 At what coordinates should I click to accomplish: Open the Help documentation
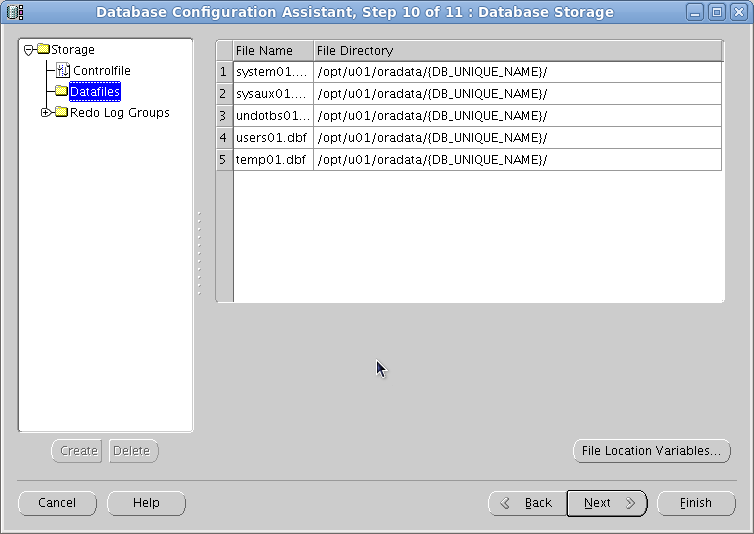pyautogui.click(x=146, y=503)
